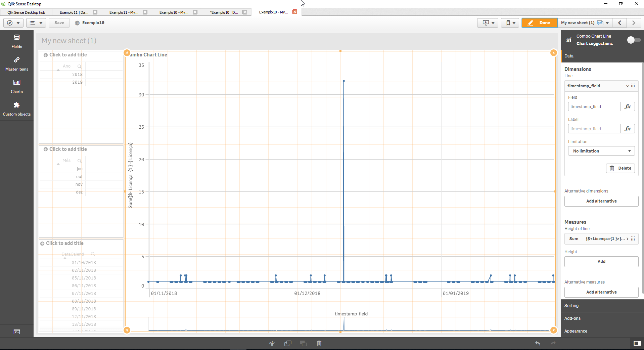Click drag handle of timestamp_field dimension

633,86
